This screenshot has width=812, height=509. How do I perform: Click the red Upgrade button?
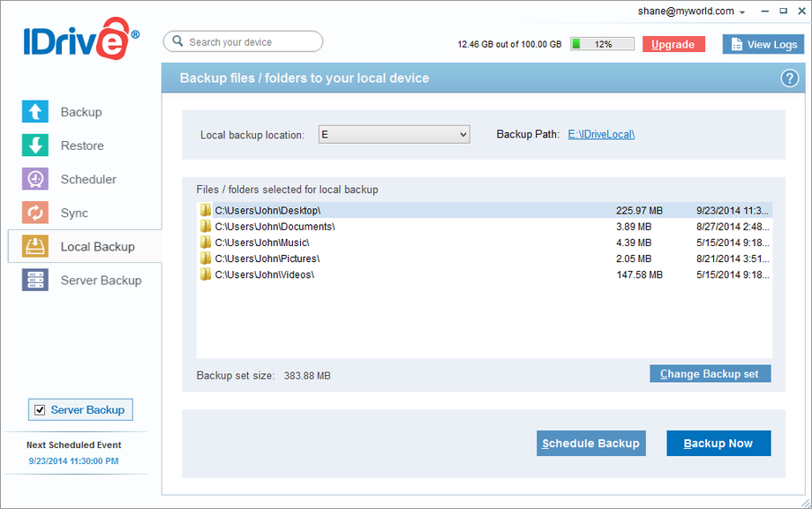tap(673, 44)
